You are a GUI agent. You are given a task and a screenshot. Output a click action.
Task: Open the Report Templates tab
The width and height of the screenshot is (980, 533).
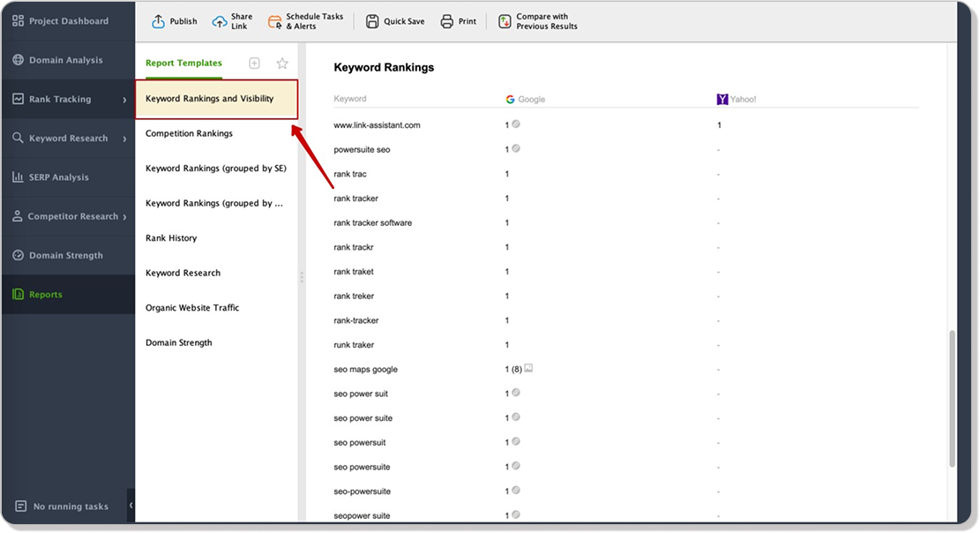183,64
